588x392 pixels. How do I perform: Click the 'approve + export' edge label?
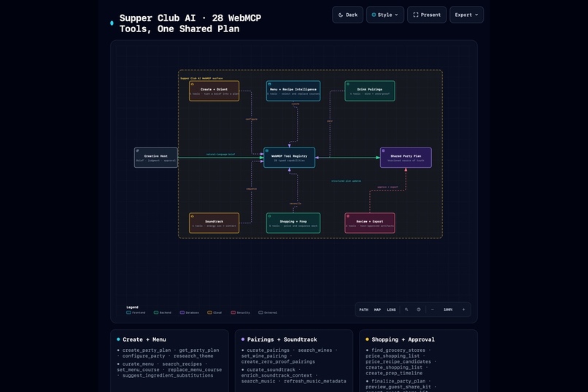[x=388, y=187]
